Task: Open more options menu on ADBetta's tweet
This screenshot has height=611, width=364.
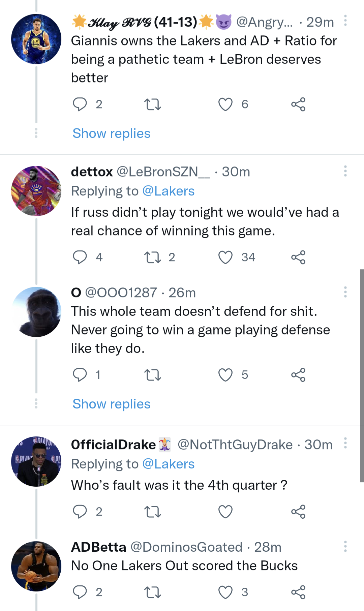Action: (345, 546)
